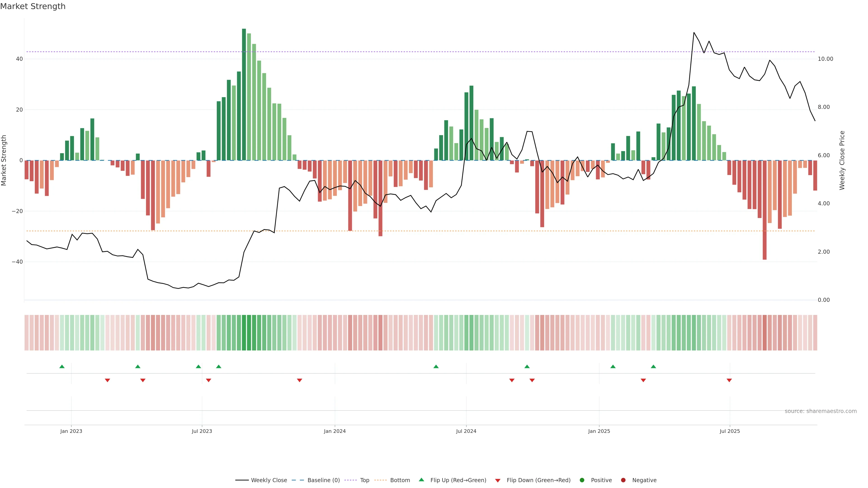Click the last red flip-down marker
The height and width of the screenshot is (488, 868).
pos(729,380)
